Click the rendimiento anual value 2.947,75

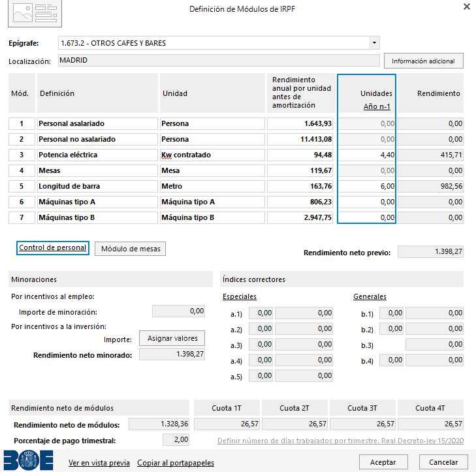300,217
